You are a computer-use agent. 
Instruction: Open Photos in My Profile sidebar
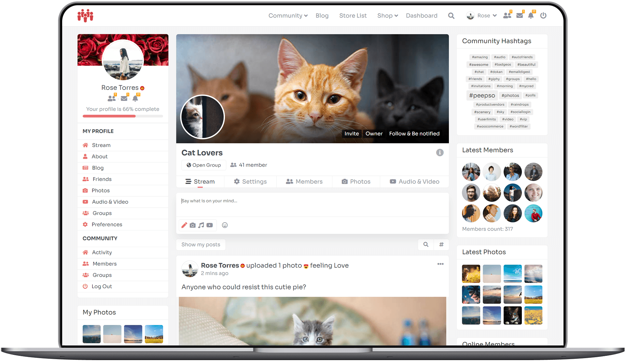pos(123,190)
